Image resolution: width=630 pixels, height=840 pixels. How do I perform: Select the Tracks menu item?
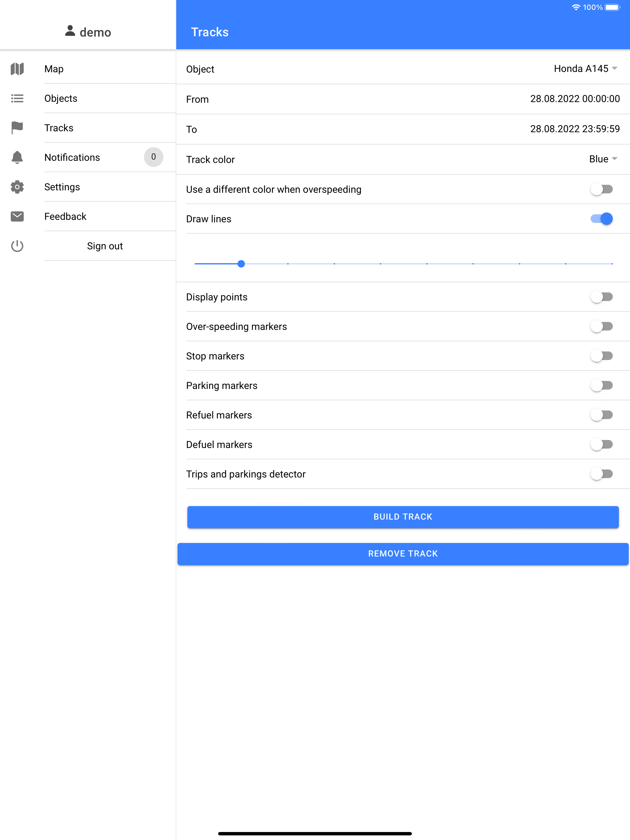pos(59,128)
